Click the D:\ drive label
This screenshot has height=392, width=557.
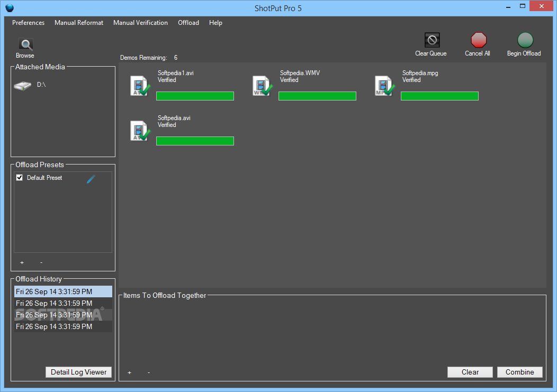[x=41, y=85]
